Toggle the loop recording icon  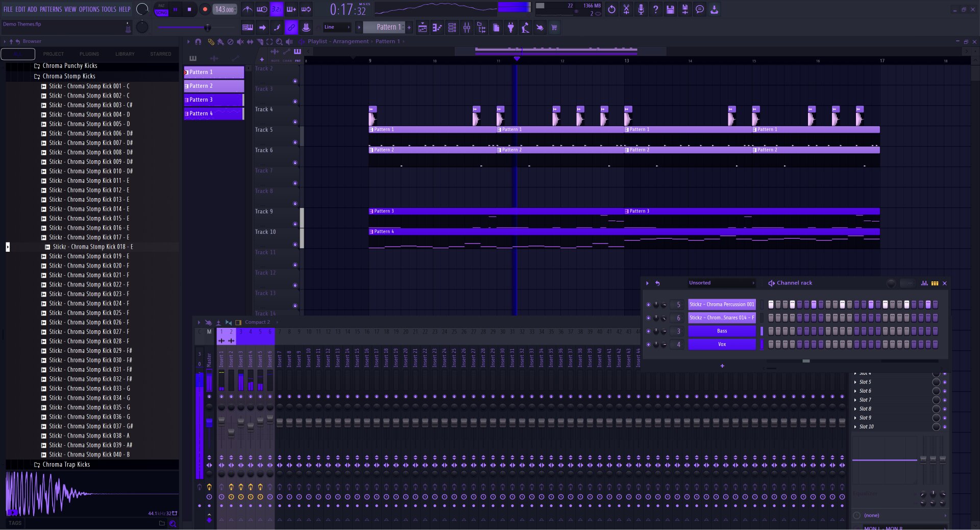(x=306, y=9)
